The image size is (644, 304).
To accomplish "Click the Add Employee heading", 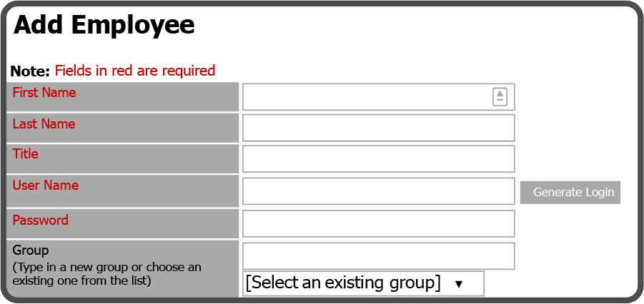I will pyautogui.click(x=104, y=25).
